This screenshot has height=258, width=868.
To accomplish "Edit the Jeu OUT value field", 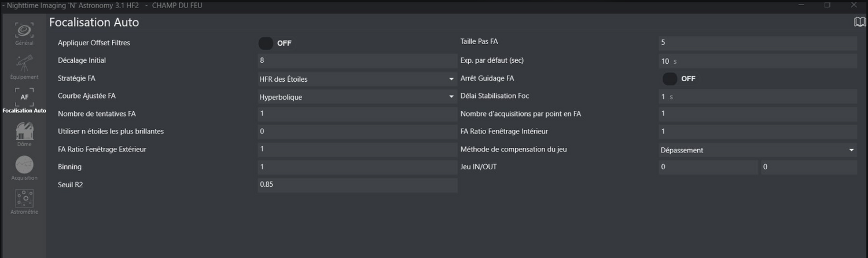I will 808,167.
